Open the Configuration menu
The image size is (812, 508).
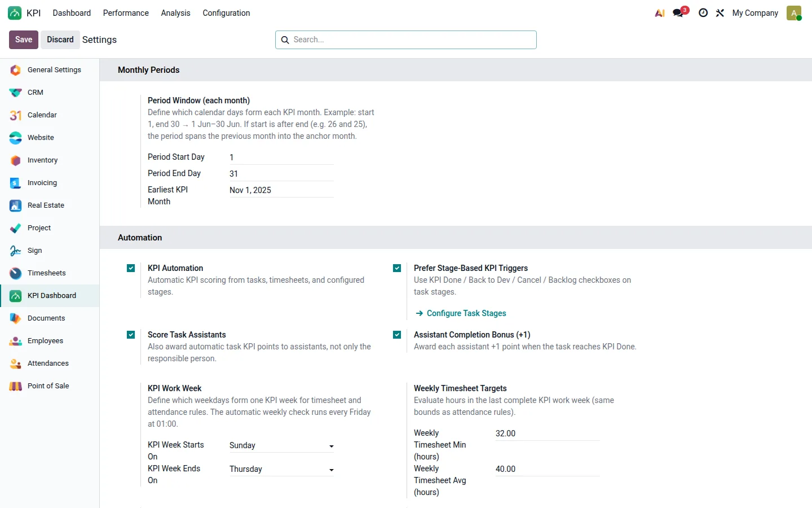tap(226, 13)
